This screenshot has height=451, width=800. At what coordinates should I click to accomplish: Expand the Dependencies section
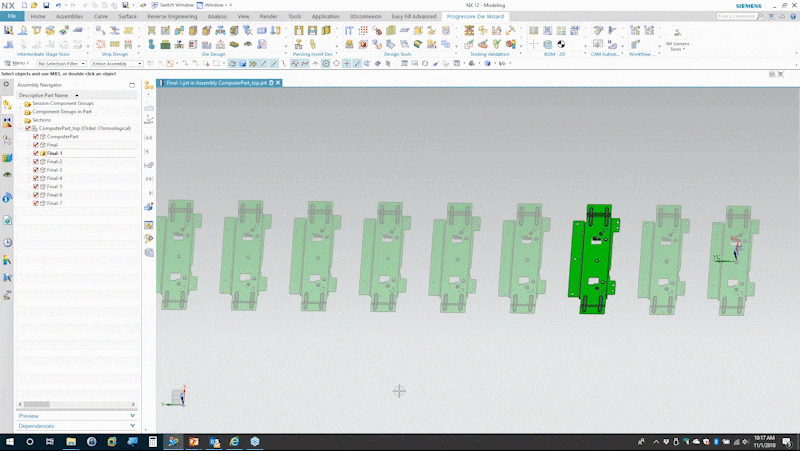(77, 426)
